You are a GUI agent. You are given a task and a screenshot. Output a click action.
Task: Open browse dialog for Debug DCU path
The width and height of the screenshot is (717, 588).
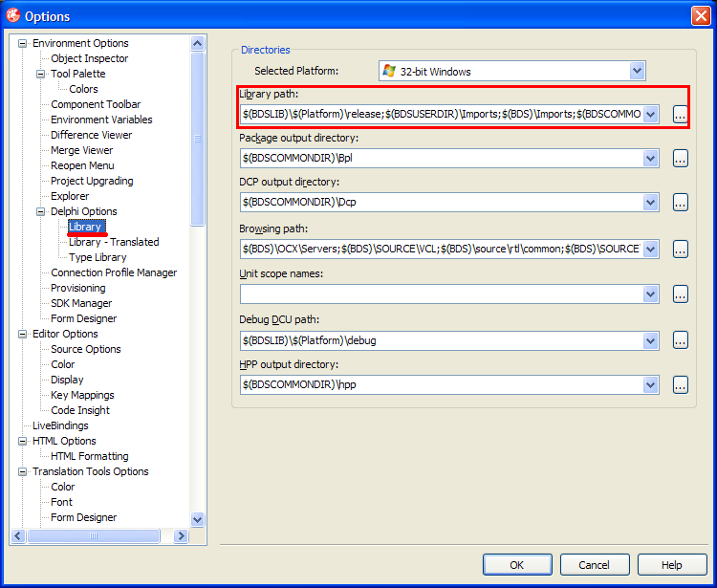(680, 340)
